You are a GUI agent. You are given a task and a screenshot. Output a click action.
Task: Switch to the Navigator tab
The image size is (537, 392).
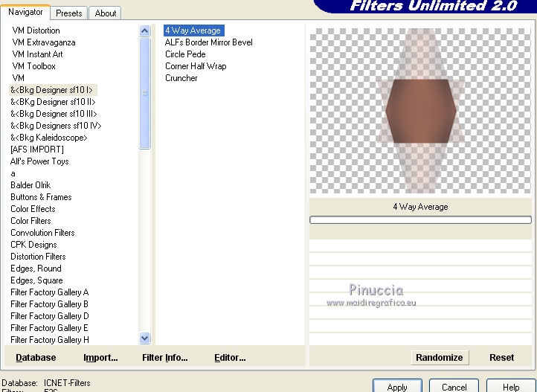pos(25,13)
